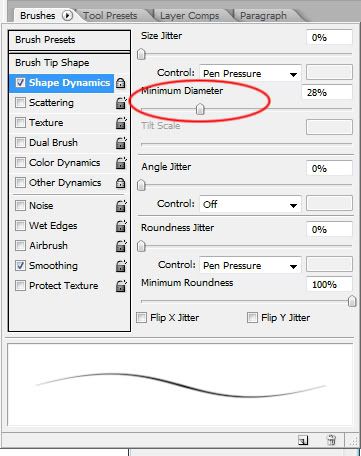
Task: Switch to the Tool Presets tab
Action: (x=110, y=16)
